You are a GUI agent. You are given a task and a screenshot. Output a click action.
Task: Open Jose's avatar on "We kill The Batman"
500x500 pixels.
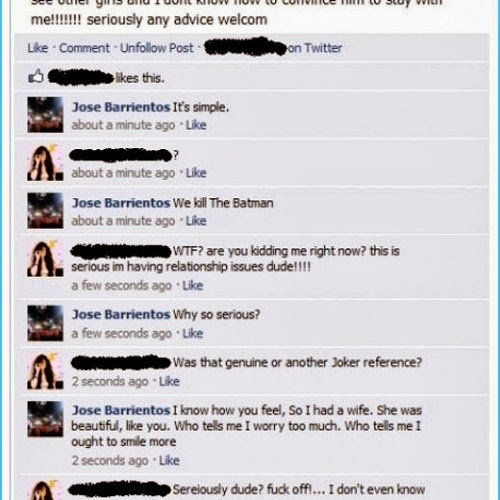(45, 211)
